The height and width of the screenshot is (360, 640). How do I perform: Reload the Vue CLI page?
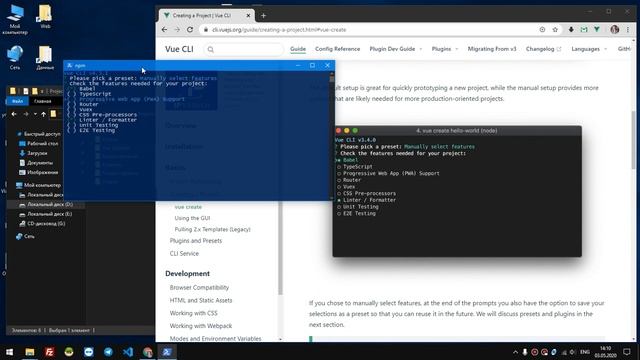coord(190,29)
